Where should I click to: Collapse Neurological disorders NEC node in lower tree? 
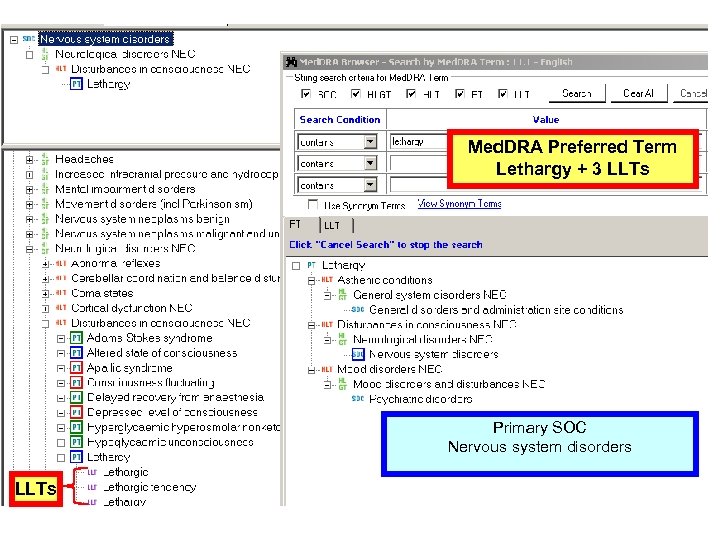pos(29,249)
